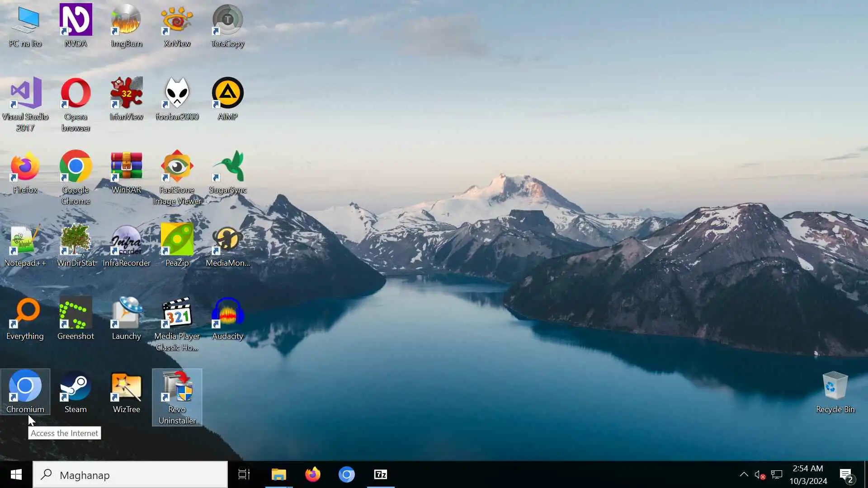Unmute the taskbar volume speaker icon

[x=759, y=474]
